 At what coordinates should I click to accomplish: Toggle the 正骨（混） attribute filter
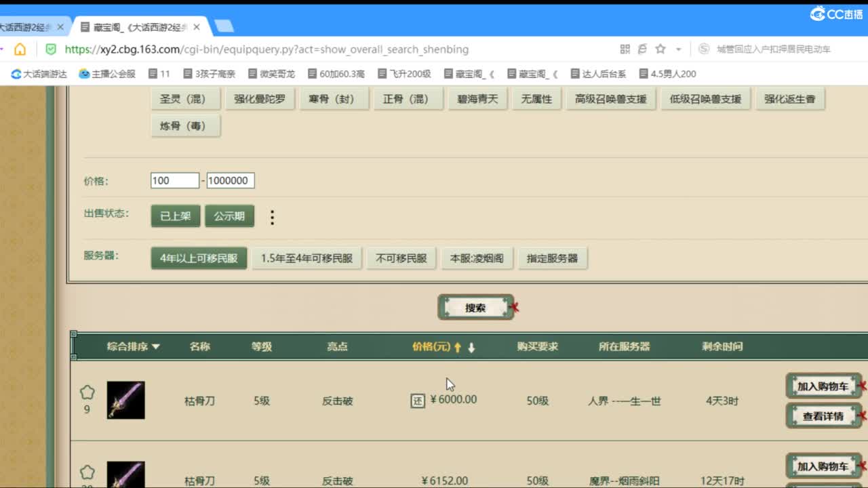click(x=408, y=99)
